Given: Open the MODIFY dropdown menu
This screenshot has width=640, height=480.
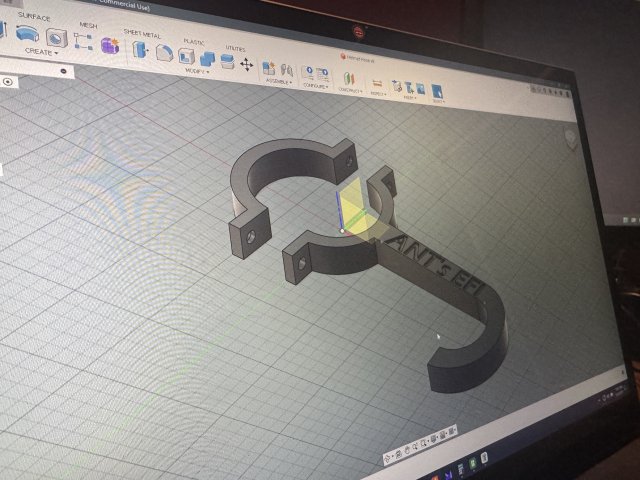Looking at the screenshot, I should coord(196,72).
